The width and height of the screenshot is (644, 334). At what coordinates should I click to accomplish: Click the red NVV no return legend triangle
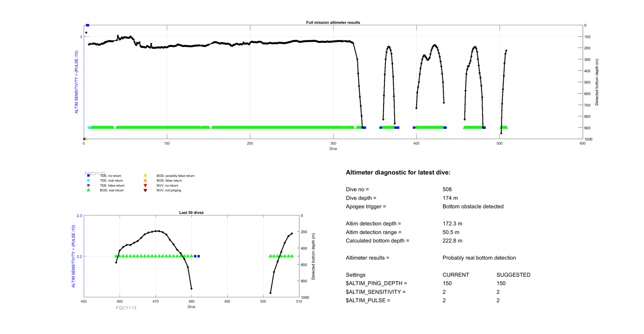pyautogui.click(x=145, y=185)
